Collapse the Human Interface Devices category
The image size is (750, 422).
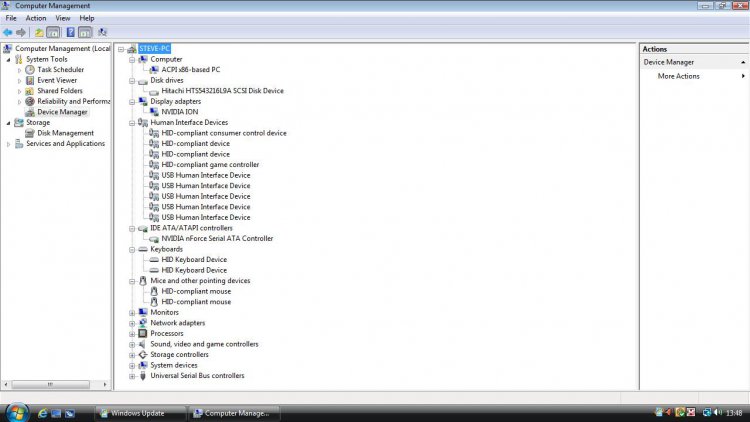pos(132,123)
